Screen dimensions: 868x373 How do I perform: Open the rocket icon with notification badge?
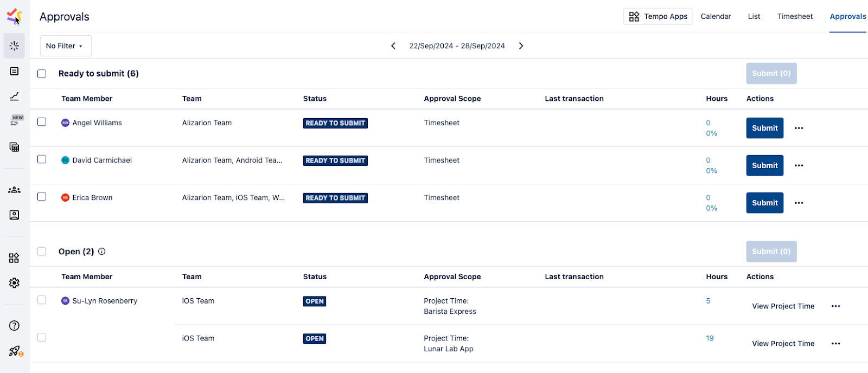(x=15, y=351)
